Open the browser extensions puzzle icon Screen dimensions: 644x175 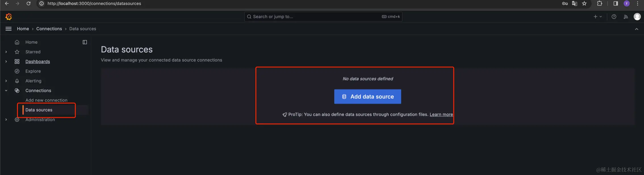click(x=600, y=4)
